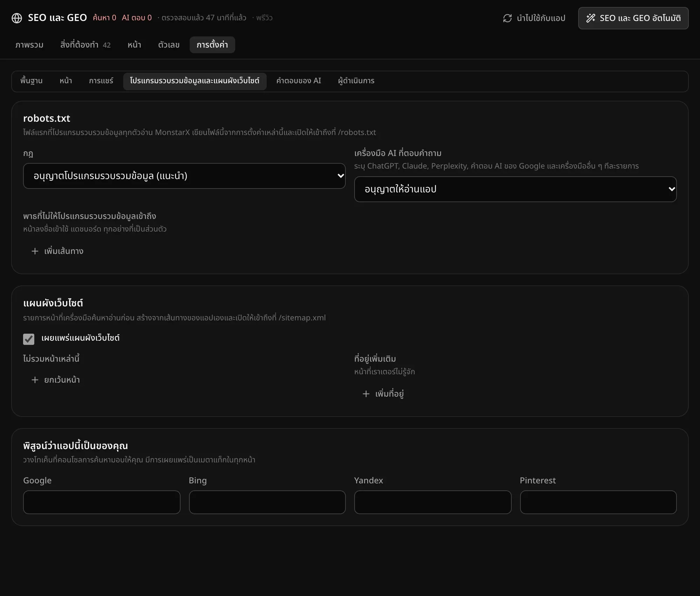Click the magic wand icon in SEO และ GEO อัตโนมัติ
Image resolution: width=700 pixels, height=596 pixels.
click(x=591, y=18)
